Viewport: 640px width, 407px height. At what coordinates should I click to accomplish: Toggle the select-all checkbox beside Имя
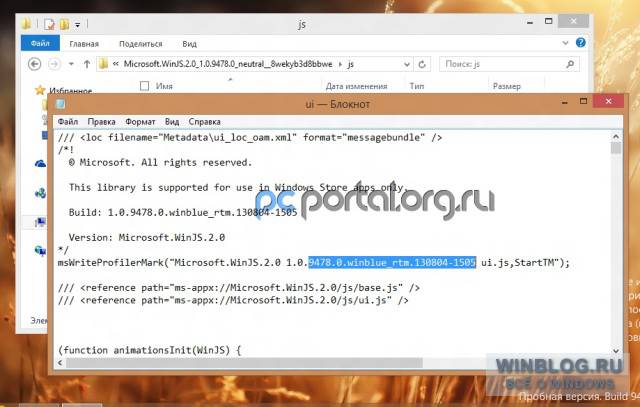click(x=144, y=86)
